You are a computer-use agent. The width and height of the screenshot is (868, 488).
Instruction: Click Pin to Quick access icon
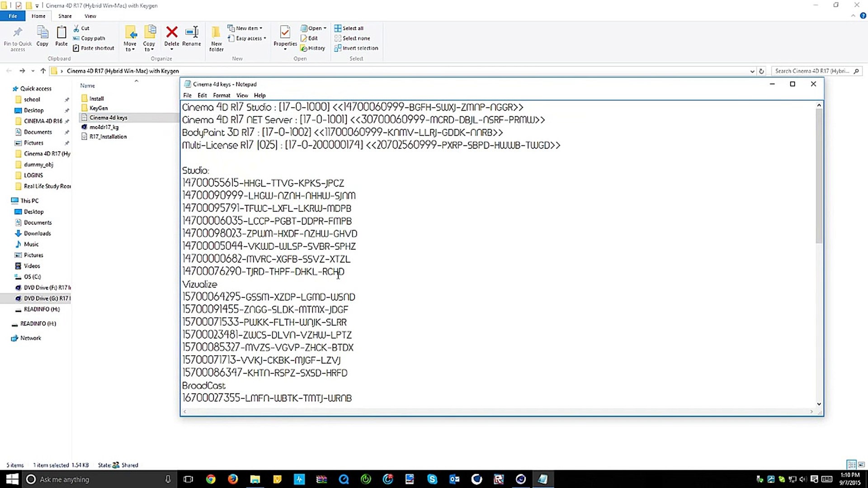(x=18, y=33)
